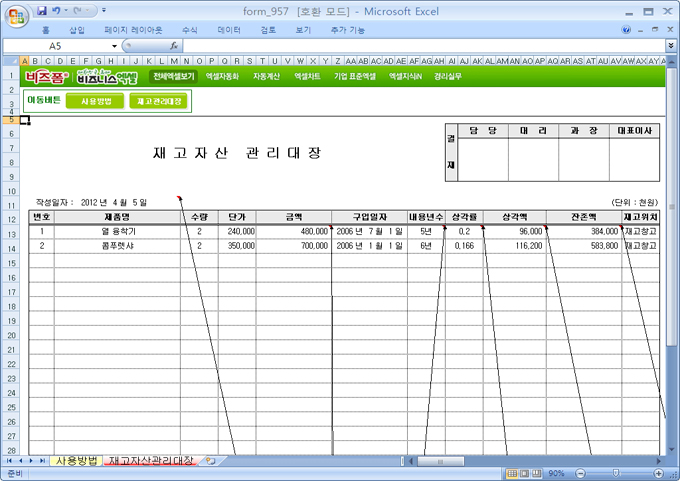
Task: Click the 90% zoom level
Action: pos(556,473)
